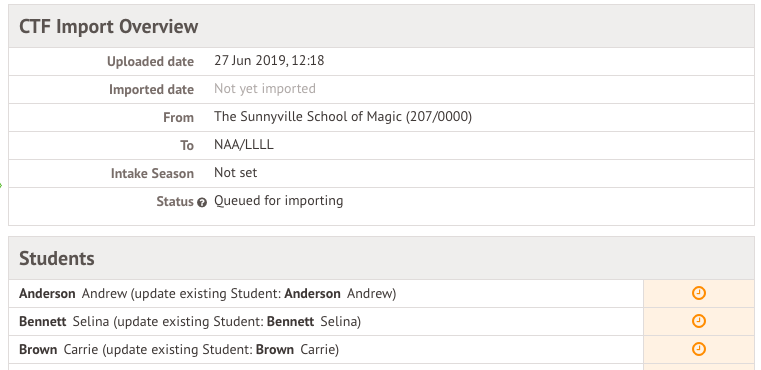Click the Students section heading

57,258
